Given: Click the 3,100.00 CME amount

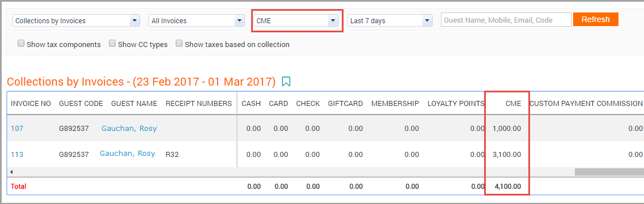Looking at the screenshot, I should 507,155.
